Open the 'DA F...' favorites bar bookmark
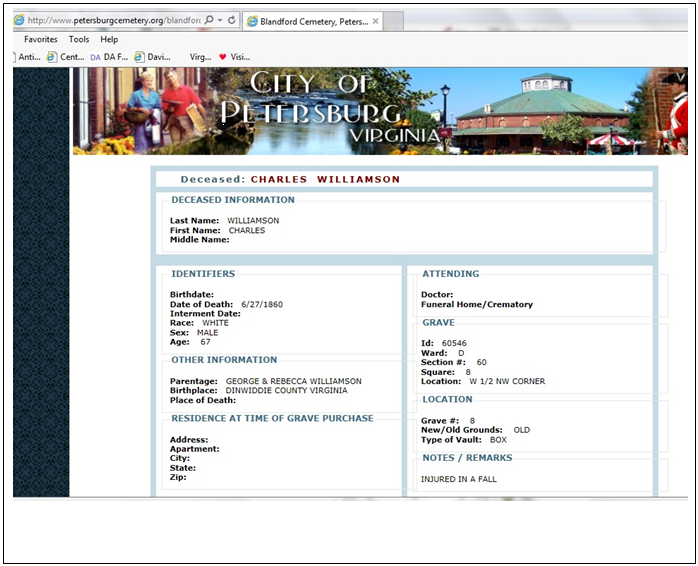The width and height of the screenshot is (698, 566). [109, 57]
